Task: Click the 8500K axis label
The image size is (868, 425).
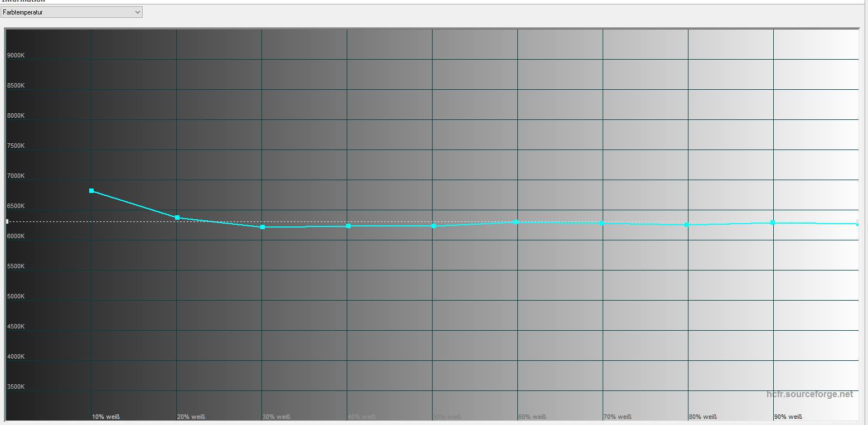Action: [x=16, y=86]
